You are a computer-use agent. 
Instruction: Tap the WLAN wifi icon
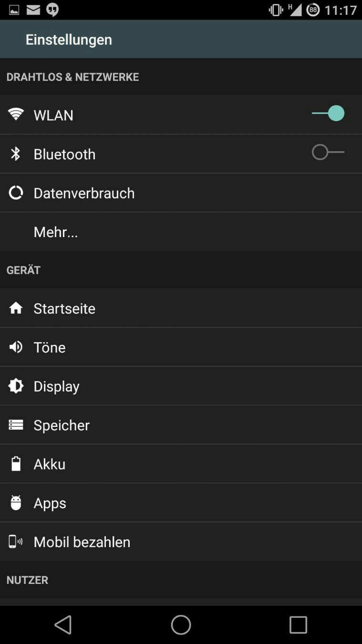pyautogui.click(x=16, y=114)
